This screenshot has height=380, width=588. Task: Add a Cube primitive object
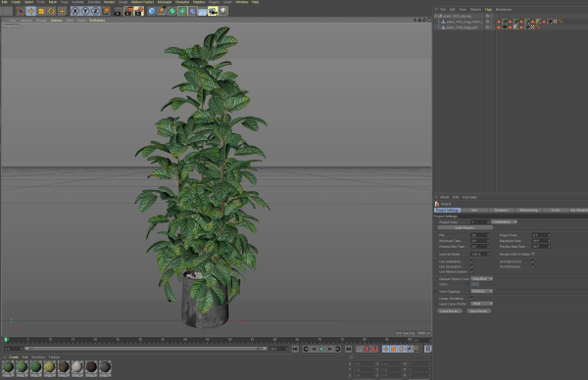pos(152,11)
